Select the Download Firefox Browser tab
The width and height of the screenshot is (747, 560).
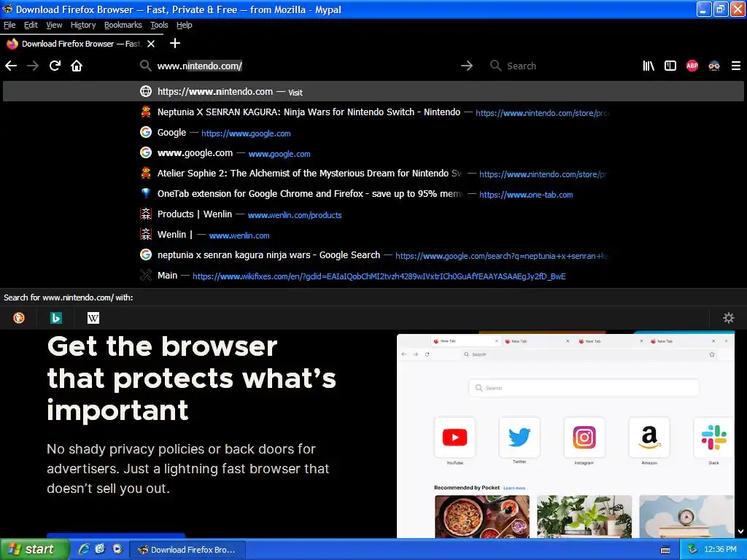click(x=81, y=44)
